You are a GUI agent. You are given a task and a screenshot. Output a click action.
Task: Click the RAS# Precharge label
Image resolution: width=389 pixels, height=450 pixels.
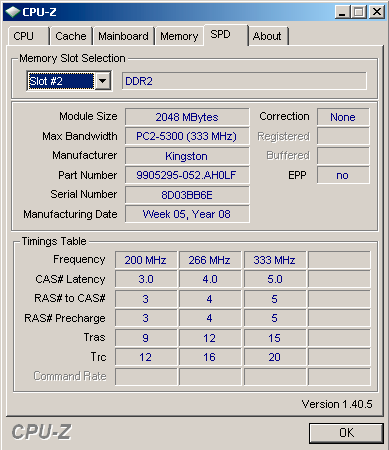(x=65, y=318)
